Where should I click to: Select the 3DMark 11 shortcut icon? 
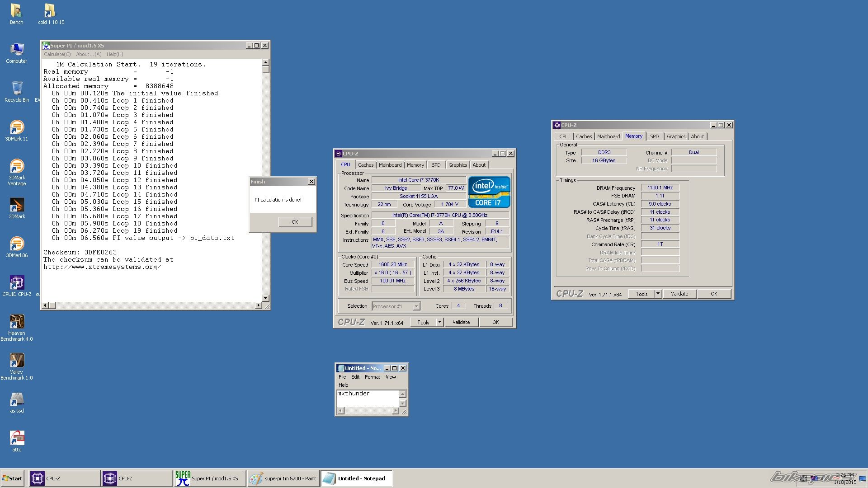[x=17, y=127]
